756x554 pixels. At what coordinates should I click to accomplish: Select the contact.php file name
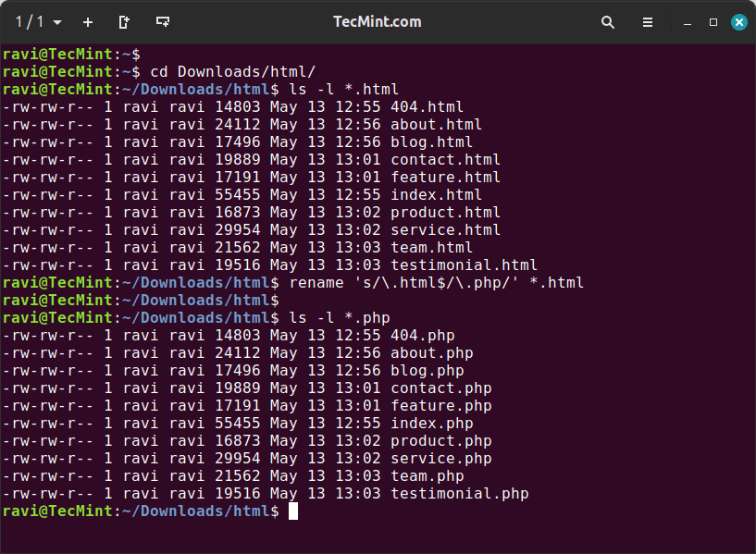tap(441, 388)
